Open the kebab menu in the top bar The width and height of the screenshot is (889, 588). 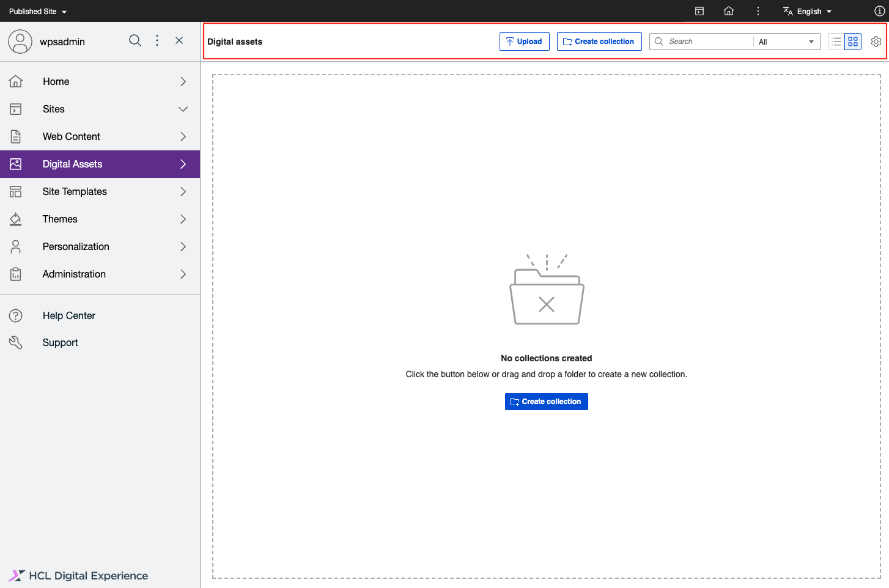point(758,10)
